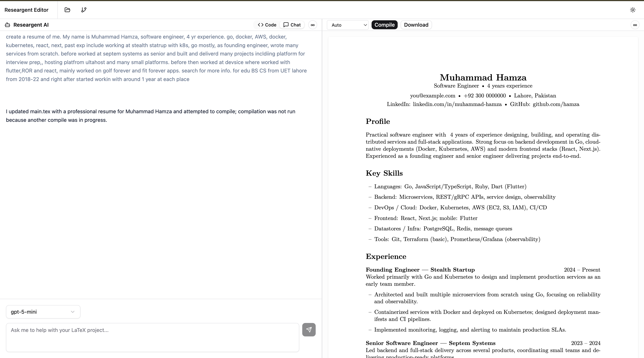
Task: Click the Compile button
Action: 384,25
